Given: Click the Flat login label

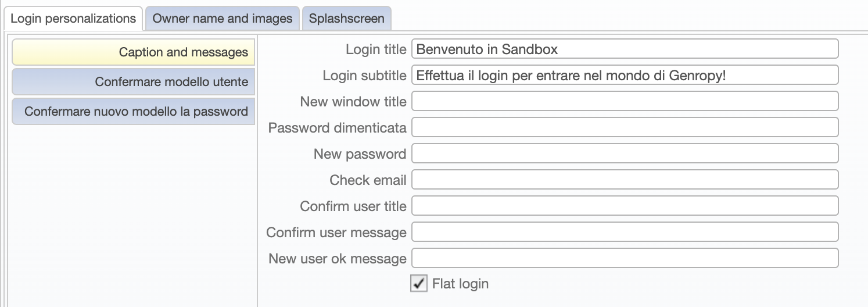Looking at the screenshot, I should 460,284.
